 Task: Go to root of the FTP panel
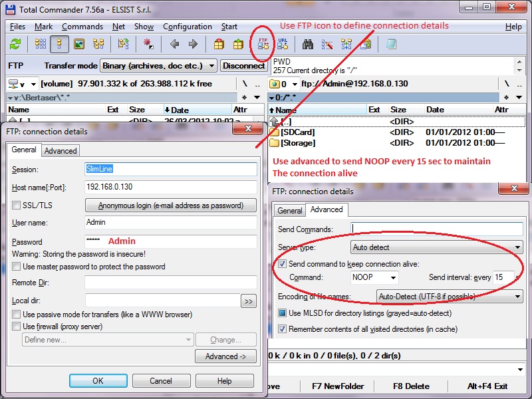507,84
